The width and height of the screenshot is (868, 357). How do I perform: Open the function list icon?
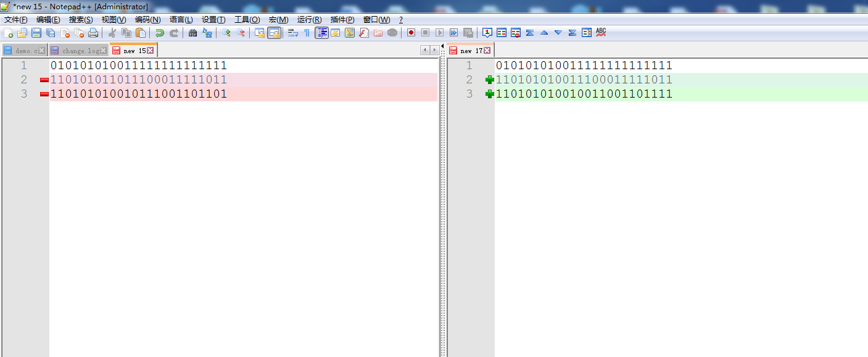(364, 33)
